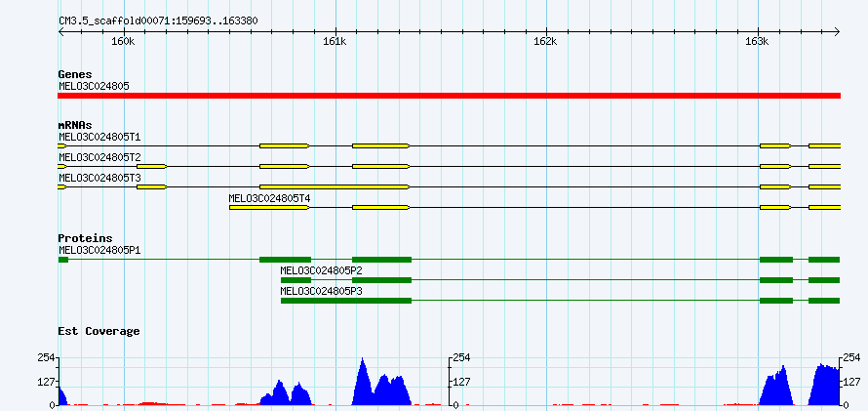Click the 254 label on the middle coverage axis
Screen dimensions: 868x411
pyautogui.click(x=461, y=358)
